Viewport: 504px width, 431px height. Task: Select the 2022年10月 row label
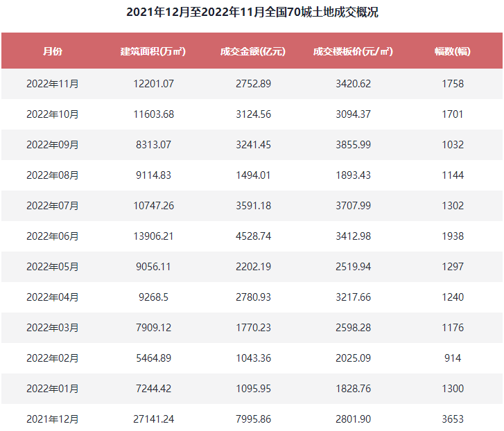tap(53, 114)
